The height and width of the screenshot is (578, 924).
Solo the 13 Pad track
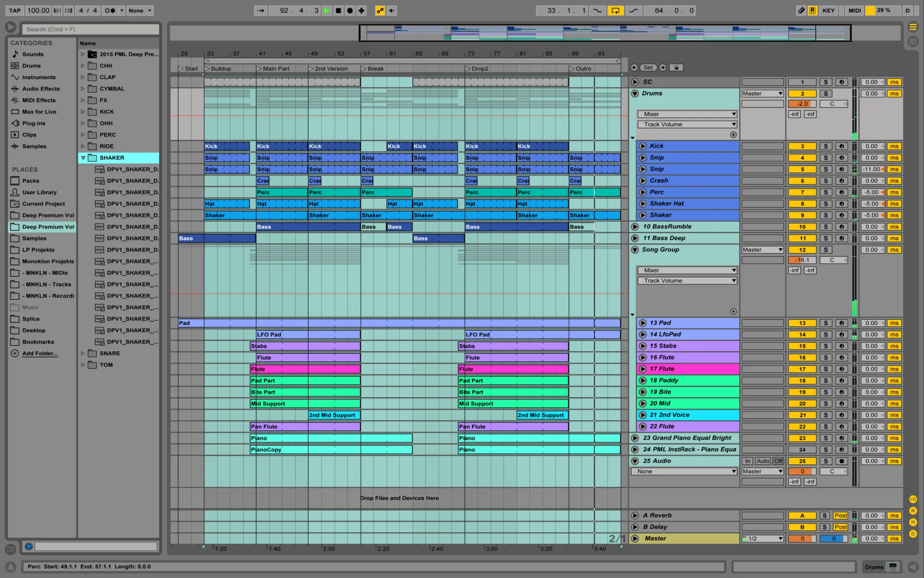[826, 323]
